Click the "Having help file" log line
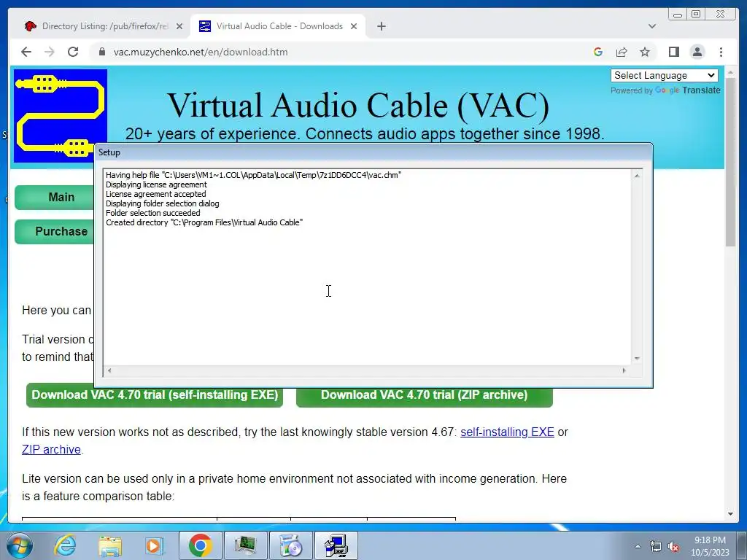Screen dimensions: 747x560 pos(253,175)
